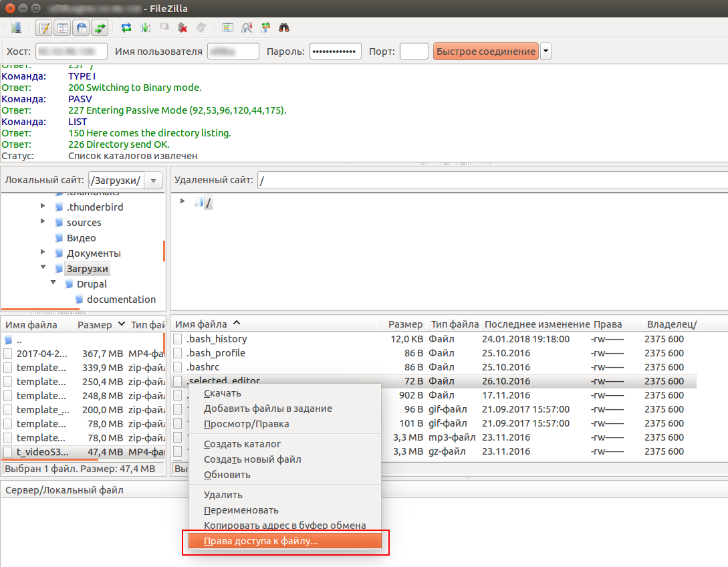This screenshot has width=728, height=567.
Task: Click the reconnect to last server icon
Action: [x=201, y=28]
